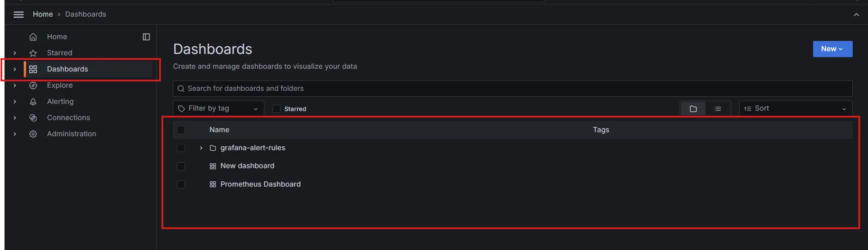Enable the Starred filter checkbox
Screen dimensions: 868x250
276,109
